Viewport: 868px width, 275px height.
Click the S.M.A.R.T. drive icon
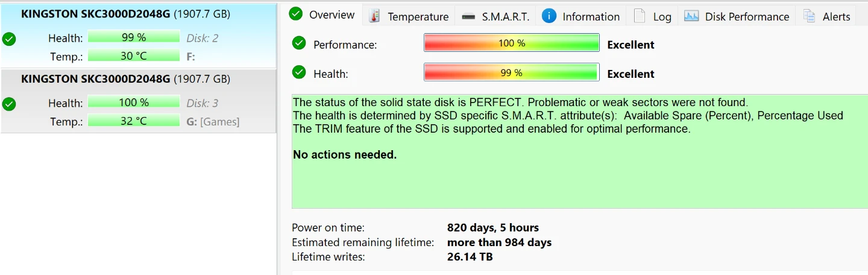coord(468,17)
